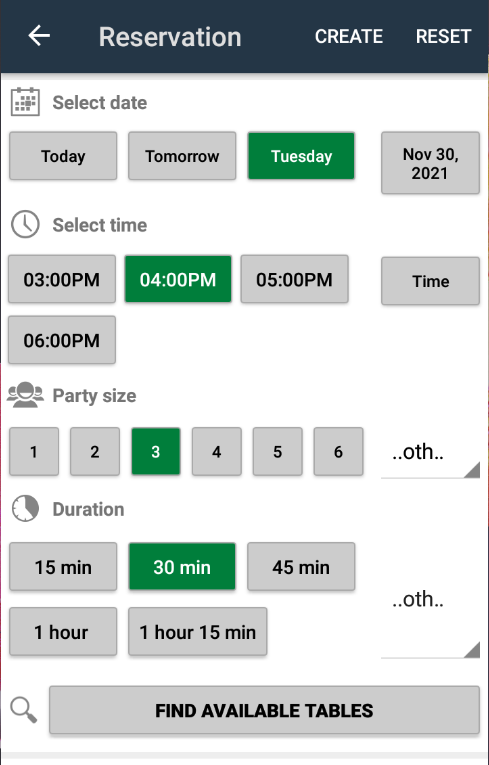The image size is (489, 765).
Task: Select the 45 min duration
Action: click(x=301, y=567)
